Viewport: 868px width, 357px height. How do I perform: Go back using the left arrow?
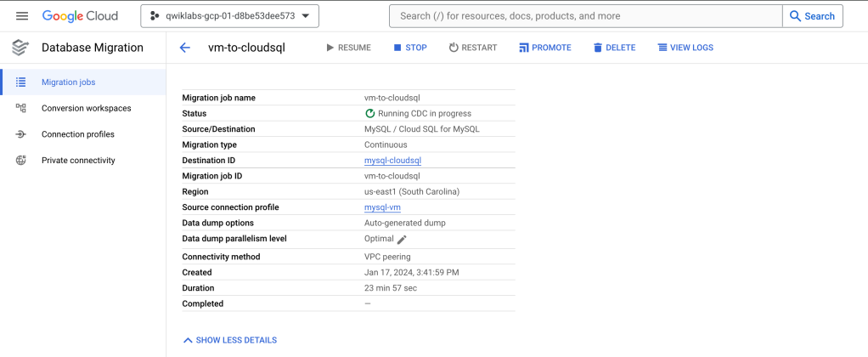click(185, 48)
